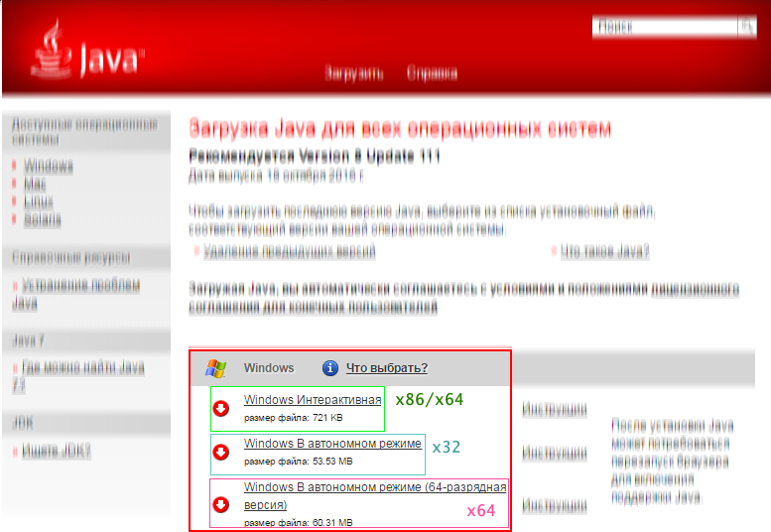Select Windows in the sidebar OS list
Screen dimensions: 771x532
coord(49,166)
